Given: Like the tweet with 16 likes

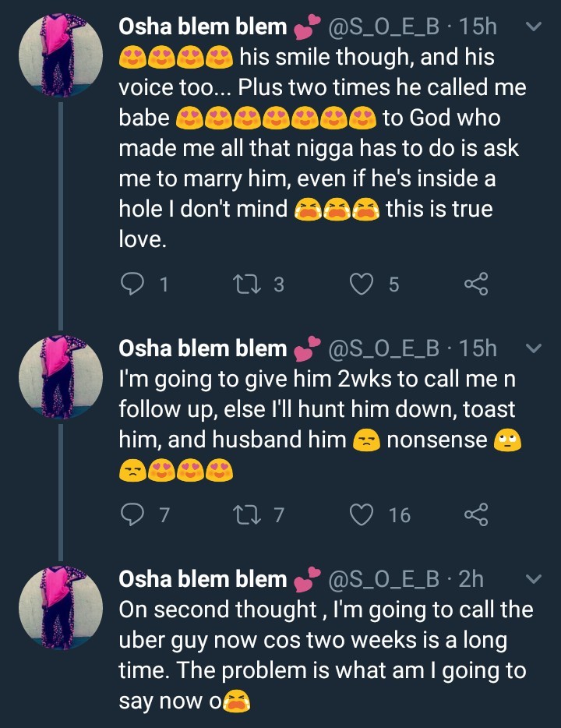Looking at the screenshot, I should [362, 514].
